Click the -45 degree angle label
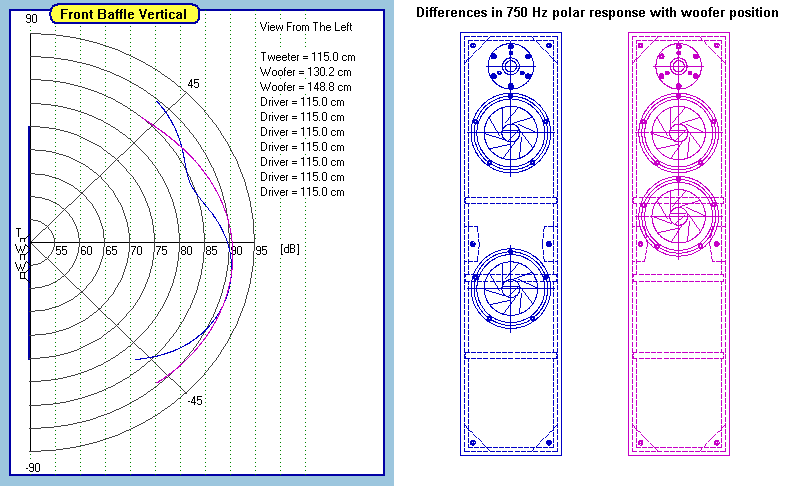The image size is (800, 486). (x=194, y=401)
